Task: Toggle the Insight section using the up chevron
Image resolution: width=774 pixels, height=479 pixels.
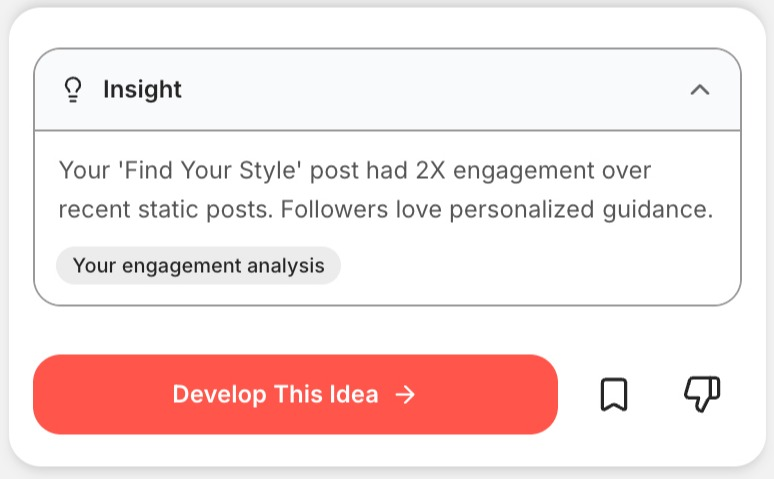Action: point(700,90)
